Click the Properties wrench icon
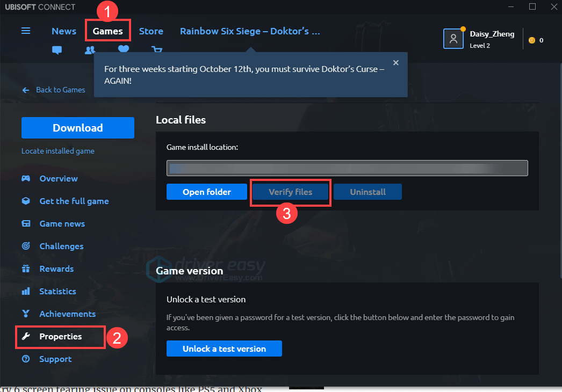562x392 pixels. pos(26,336)
